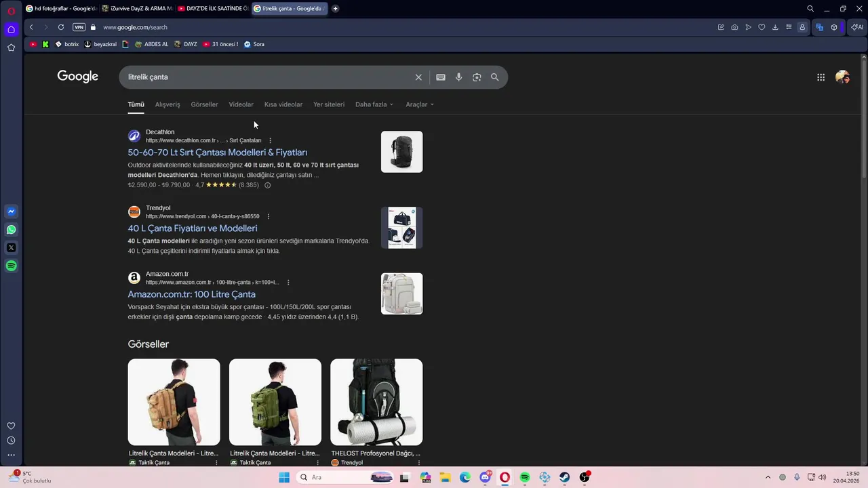Open the Google account profile picture
Image resolution: width=868 pixels, height=488 pixels.
(x=842, y=77)
